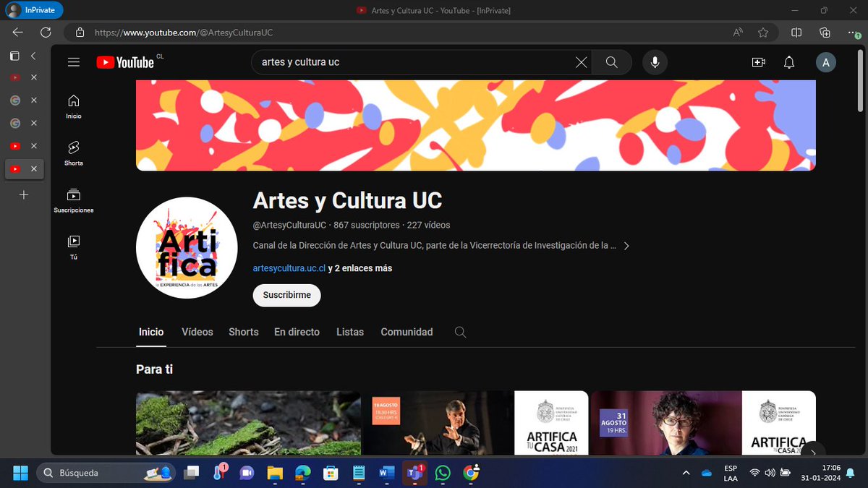
Task: Search within the channel via magnifier
Action: [460, 332]
